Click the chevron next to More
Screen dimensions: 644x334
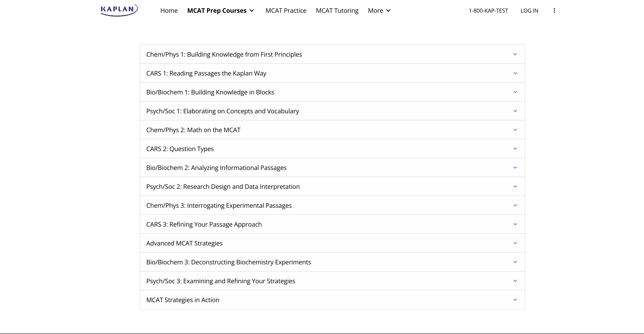click(x=388, y=10)
